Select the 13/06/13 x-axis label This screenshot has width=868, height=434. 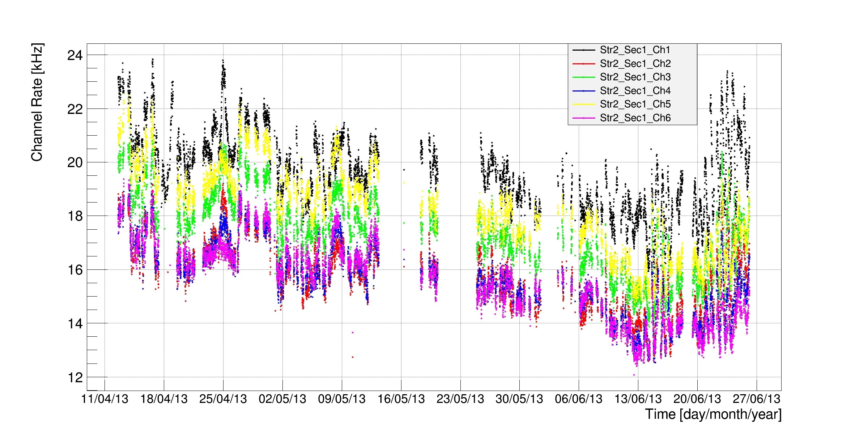click(x=638, y=399)
